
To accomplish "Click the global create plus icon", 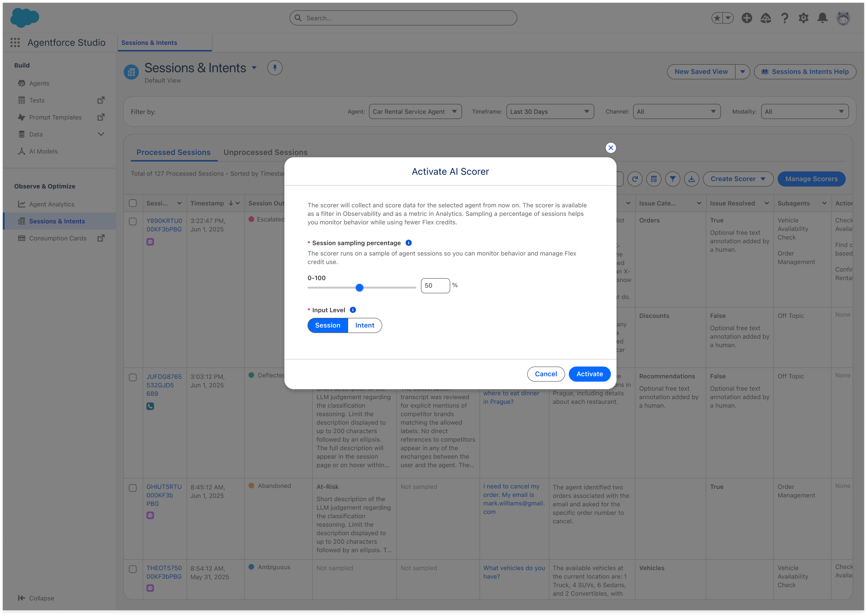I will [747, 18].
